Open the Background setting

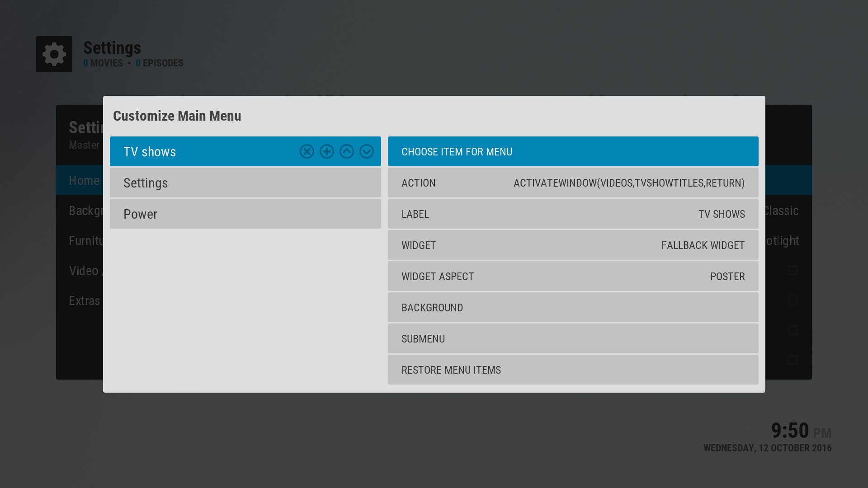(x=573, y=308)
